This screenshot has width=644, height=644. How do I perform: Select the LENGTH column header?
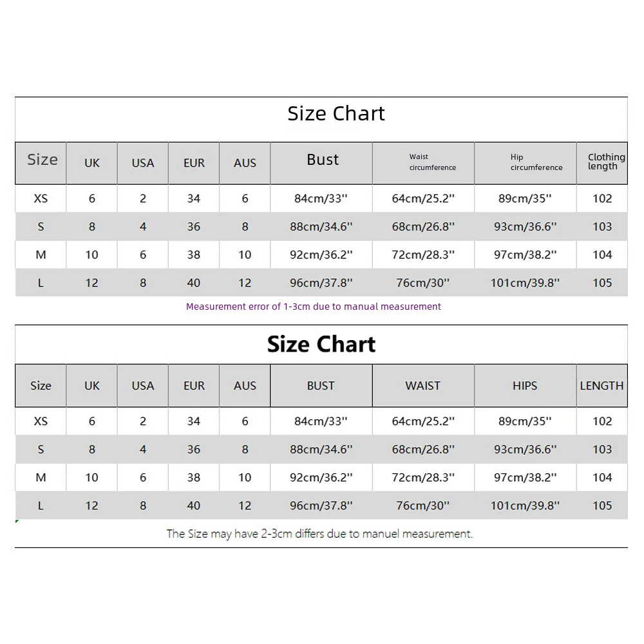tap(601, 386)
